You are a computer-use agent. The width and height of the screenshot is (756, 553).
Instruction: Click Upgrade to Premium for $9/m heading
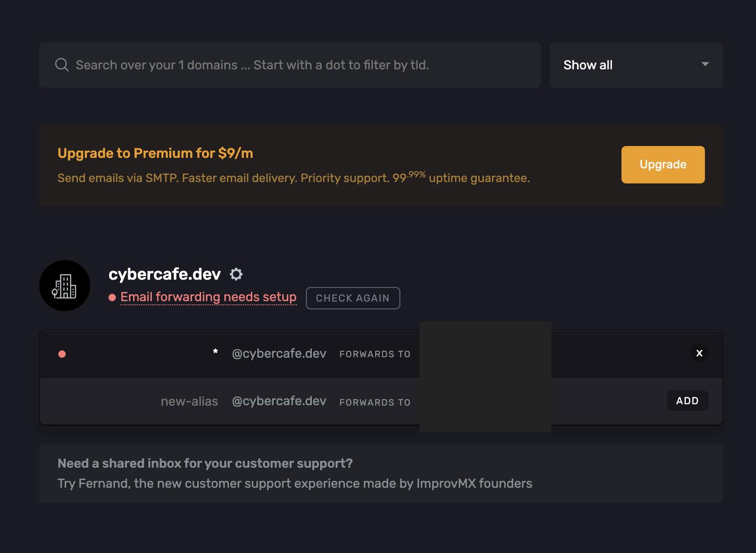pos(155,153)
